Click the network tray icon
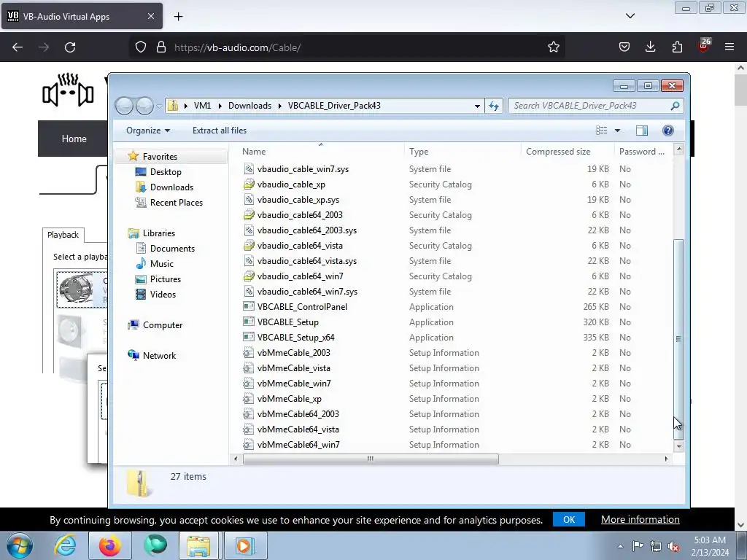The height and width of the screenshot is (560, 747). pyautogui.click(x=656, y=547)
